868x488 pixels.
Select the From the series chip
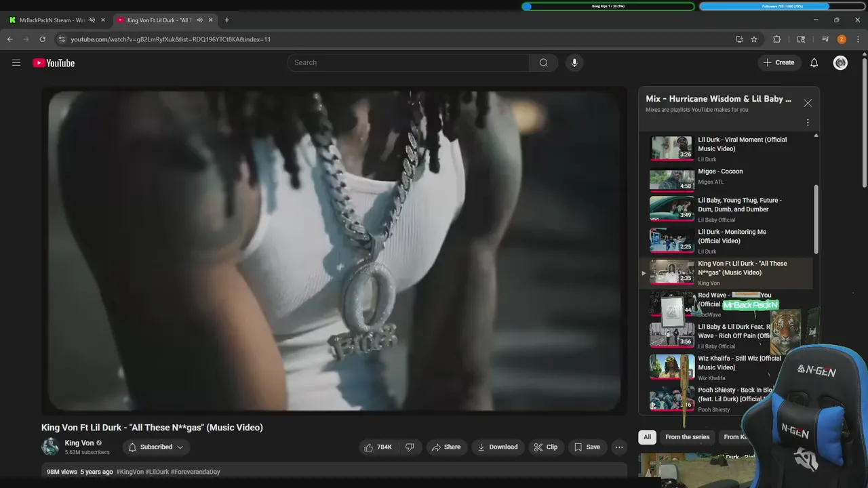point(687,437)
